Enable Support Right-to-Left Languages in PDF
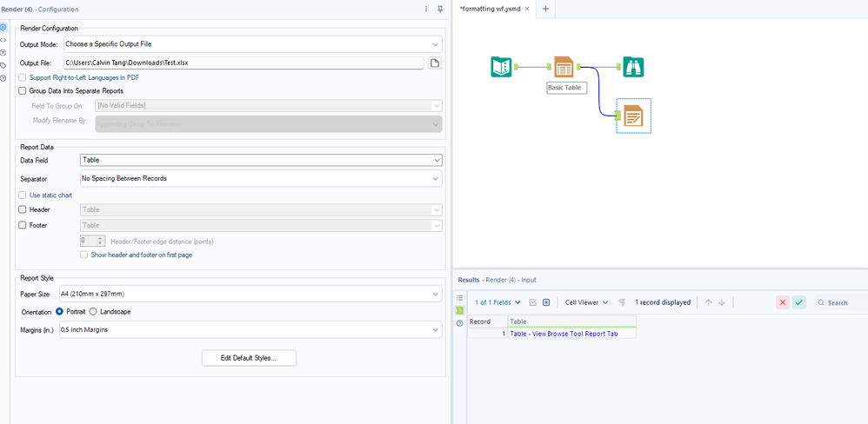 click(23, 77)
